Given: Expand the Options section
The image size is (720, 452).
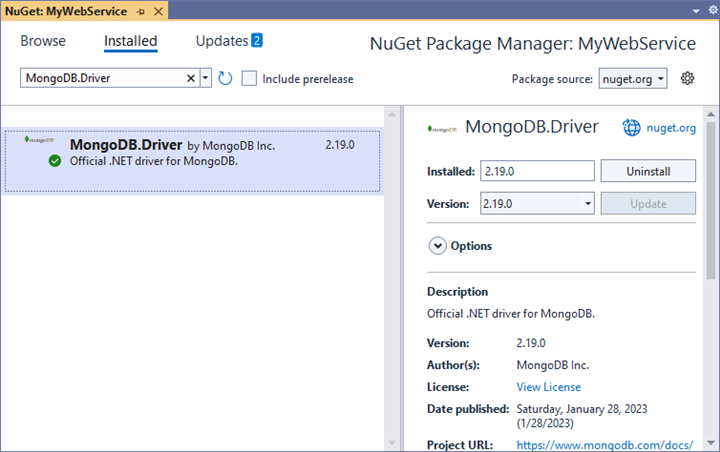Looking at the screenshot, I should tap(438, 246).
